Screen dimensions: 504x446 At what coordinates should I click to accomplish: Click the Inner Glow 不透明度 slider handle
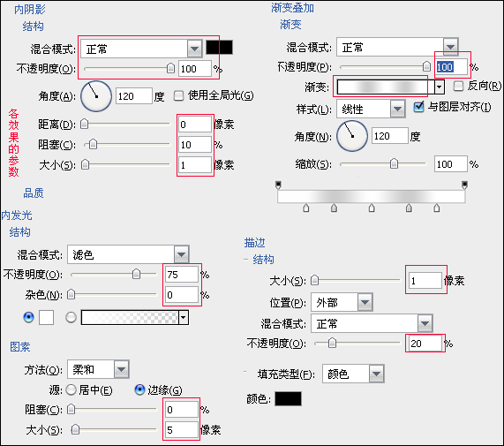[x=136, y=274]
